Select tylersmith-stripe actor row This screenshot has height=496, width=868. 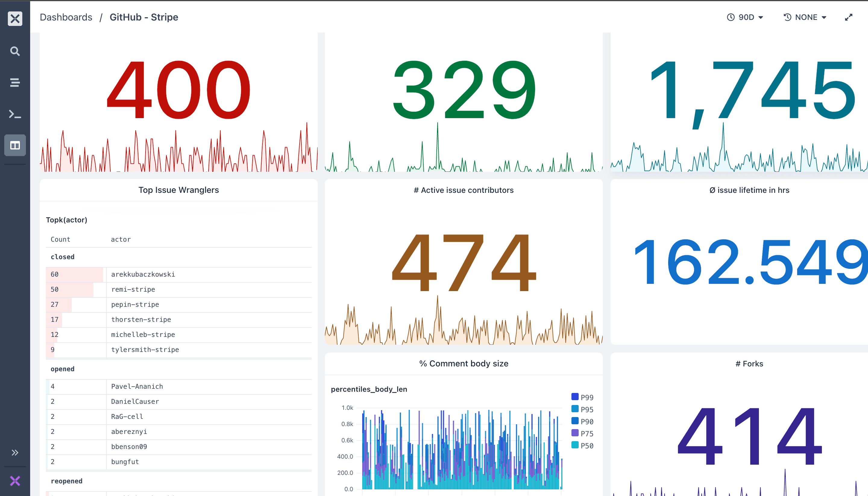[178, 350]
